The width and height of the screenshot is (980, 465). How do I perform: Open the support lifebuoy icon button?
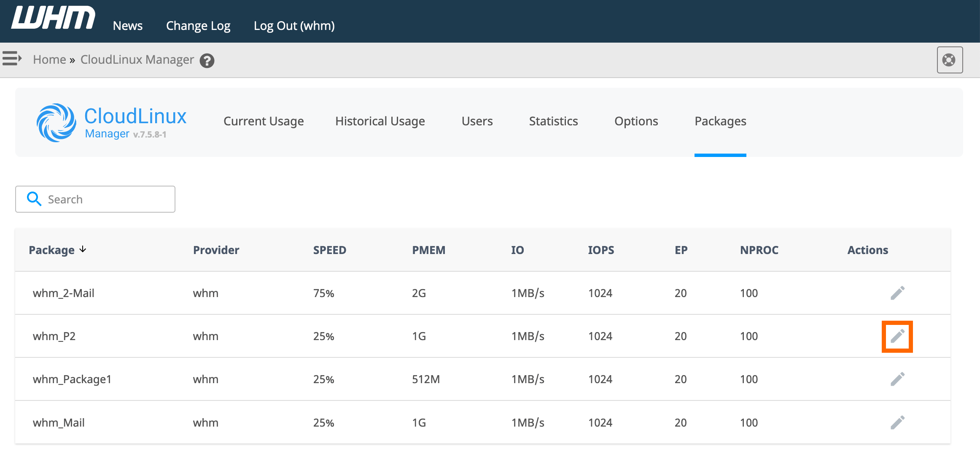[949, 60]
